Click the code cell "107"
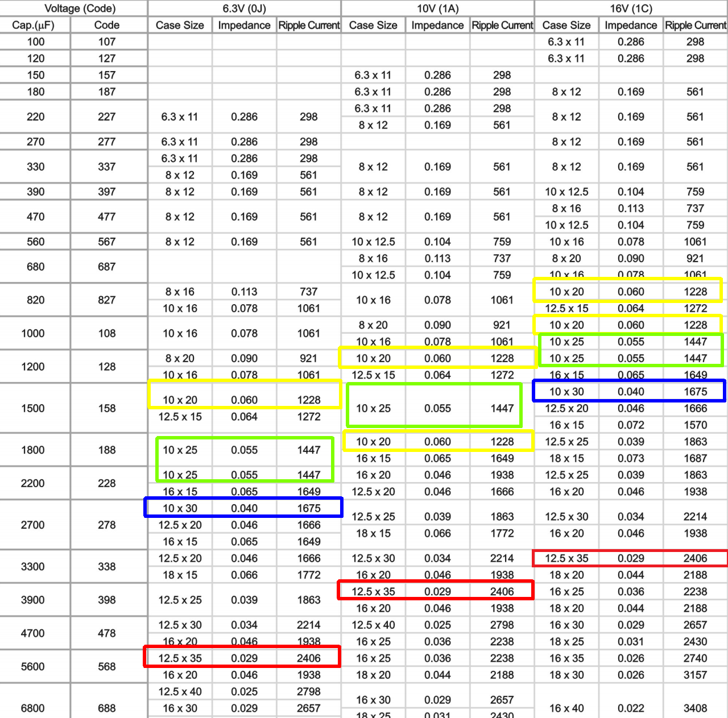This screenshot has height=718, width=728. [107, 41]
